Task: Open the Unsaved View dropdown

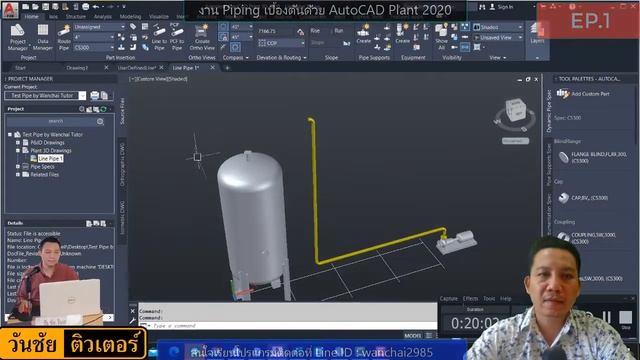Action: (498, 38)
